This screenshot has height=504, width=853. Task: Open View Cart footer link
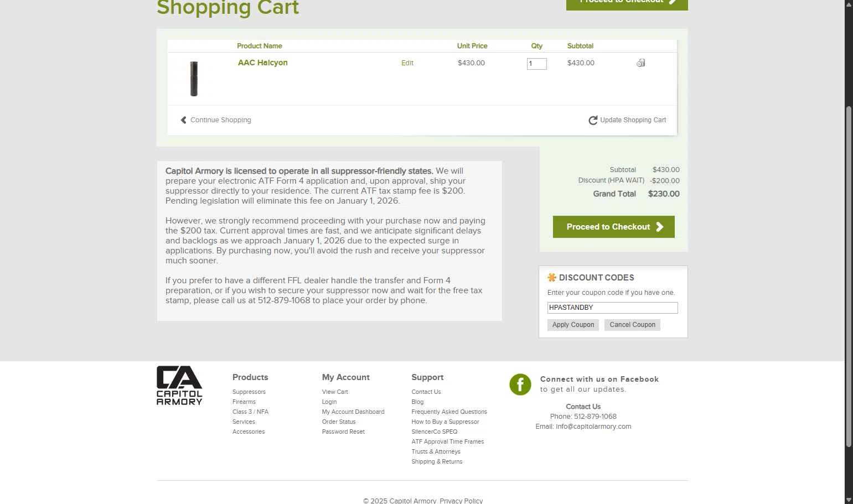click(x=335, y=392)
